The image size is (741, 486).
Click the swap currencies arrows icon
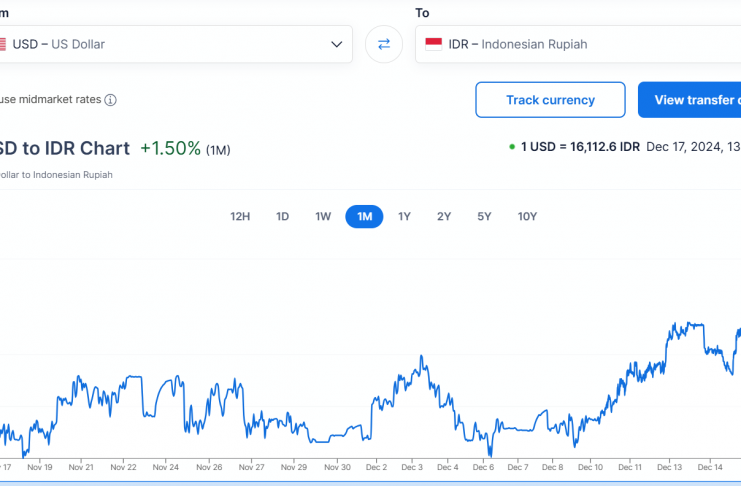pyautogui.click(x=384, y=44)
